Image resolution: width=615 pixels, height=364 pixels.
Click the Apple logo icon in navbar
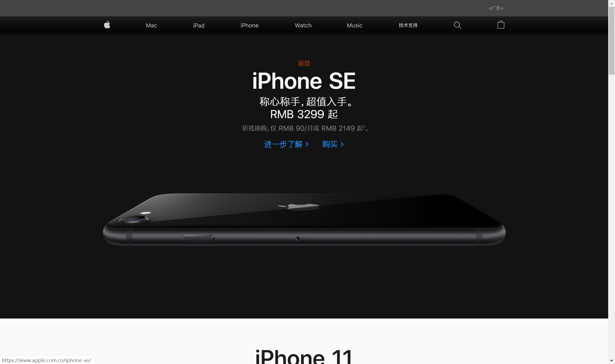tap(108, 25)
